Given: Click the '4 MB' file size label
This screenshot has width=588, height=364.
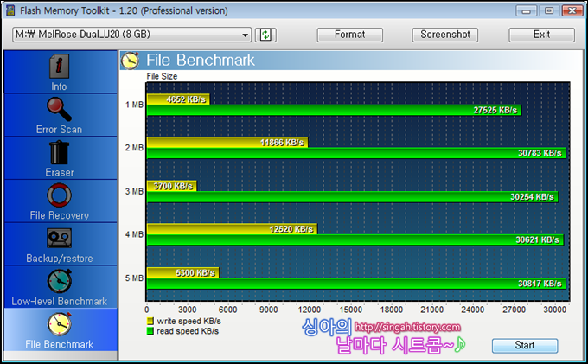Looking at the screenshot, I should (x=134, y=234).
